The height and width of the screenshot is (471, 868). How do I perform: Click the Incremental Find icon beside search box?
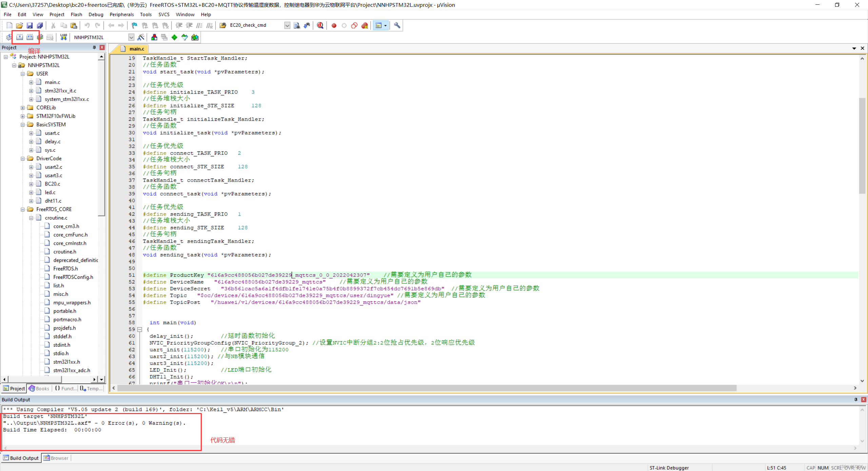coord(307,25)
